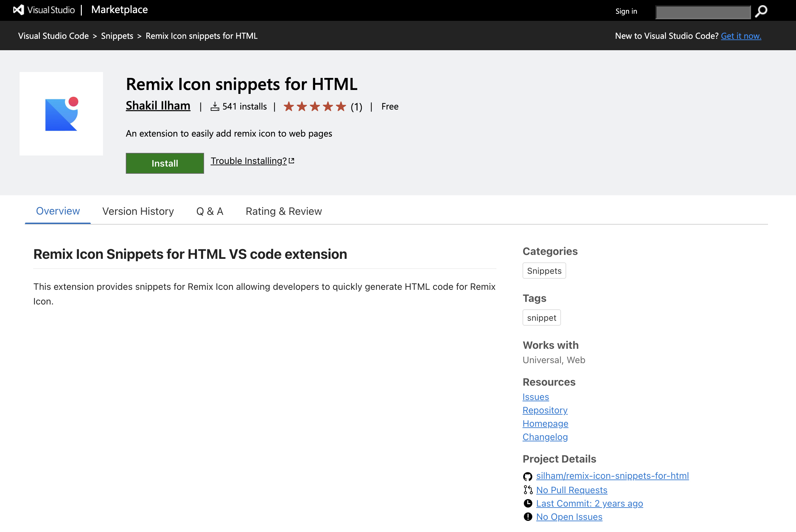Click the search magnifier icon

click(x=761, y=11)
